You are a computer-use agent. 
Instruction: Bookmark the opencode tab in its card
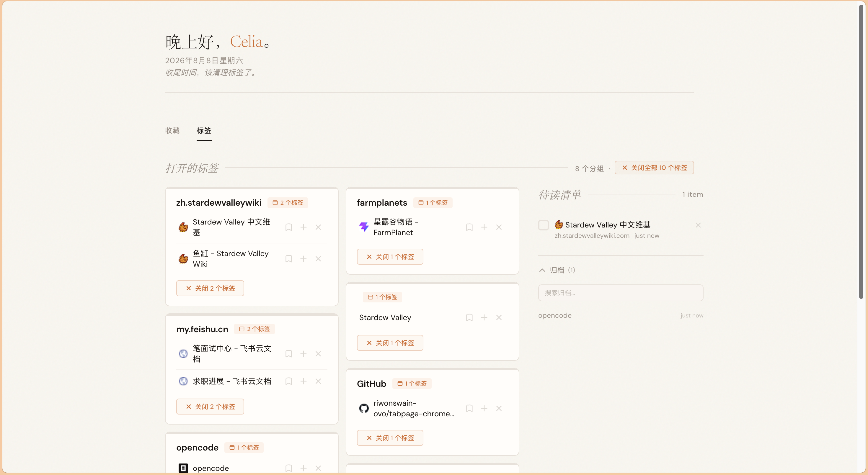[x=288, y=468]
